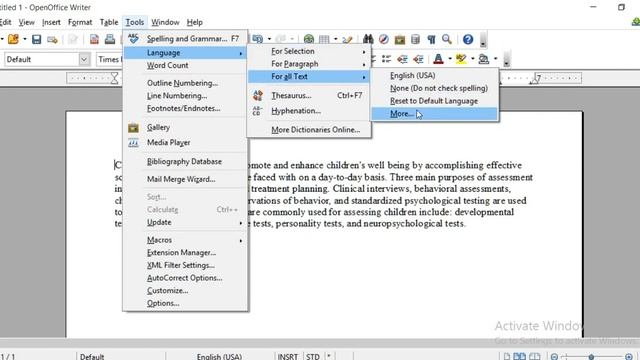This screenshot has height=360, width=640.
Task: Open the Window menu
Action: pos(165,22)
